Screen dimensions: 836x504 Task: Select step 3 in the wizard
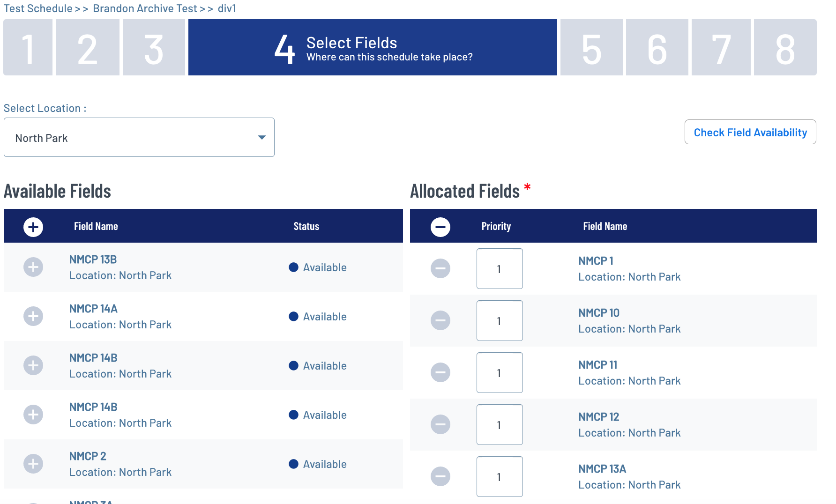click(x=154, y=47)
